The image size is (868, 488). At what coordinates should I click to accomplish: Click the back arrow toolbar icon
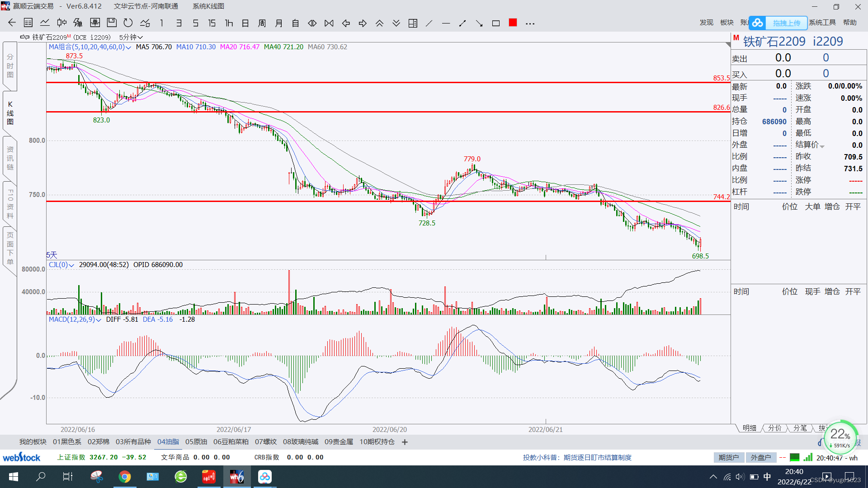coord(12,23)
